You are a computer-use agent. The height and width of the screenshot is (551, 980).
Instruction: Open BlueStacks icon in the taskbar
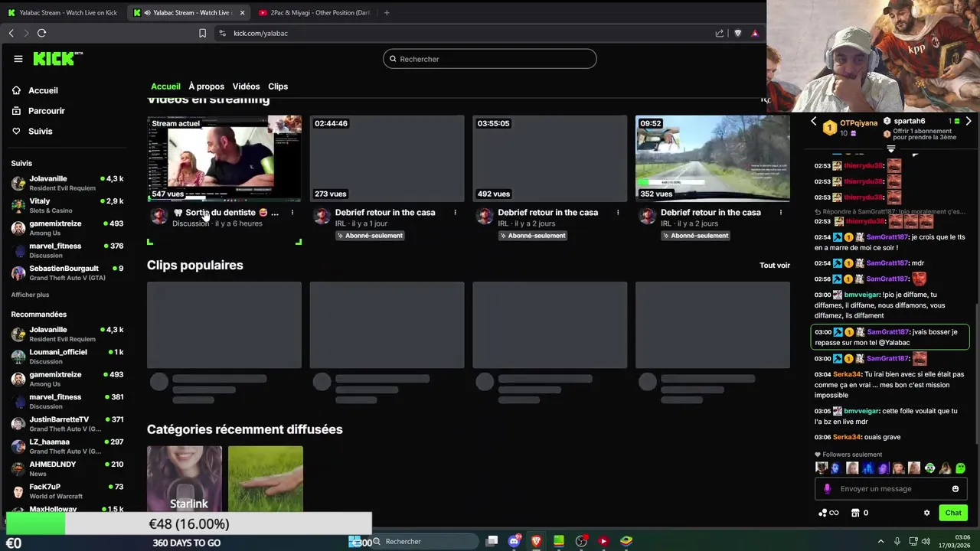coord(626,541)
